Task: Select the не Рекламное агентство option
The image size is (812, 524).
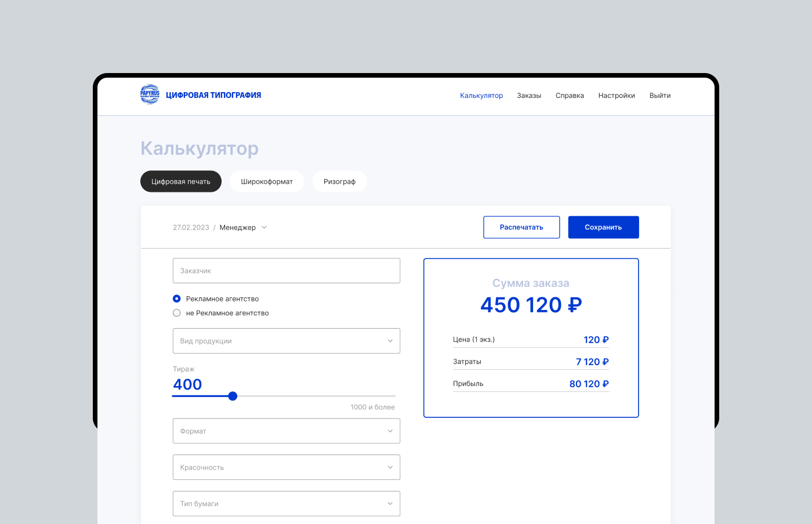Action: [177, 313]
